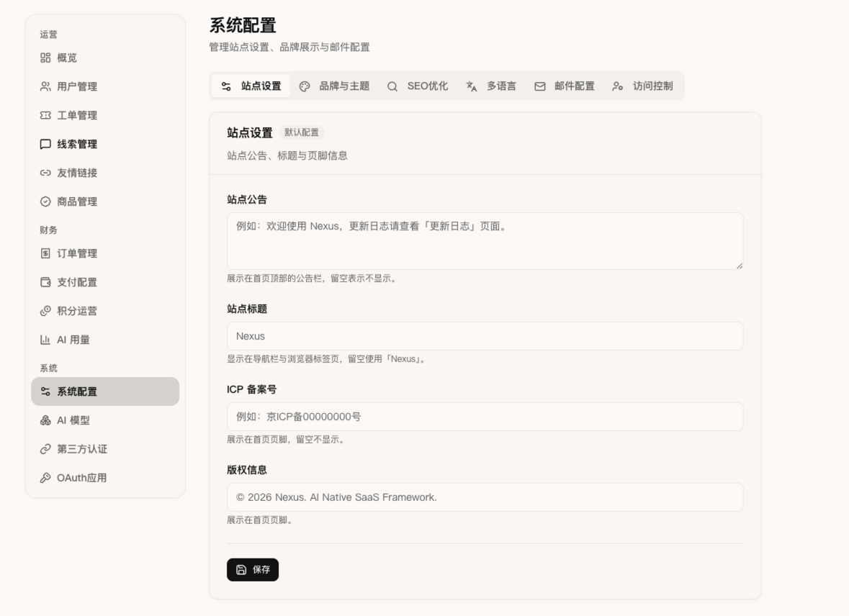Image resolution: width=849 pixels, height=616 pixels.
Task: Focus the 站点公告 text area
Action: click(x=485, y=241)
